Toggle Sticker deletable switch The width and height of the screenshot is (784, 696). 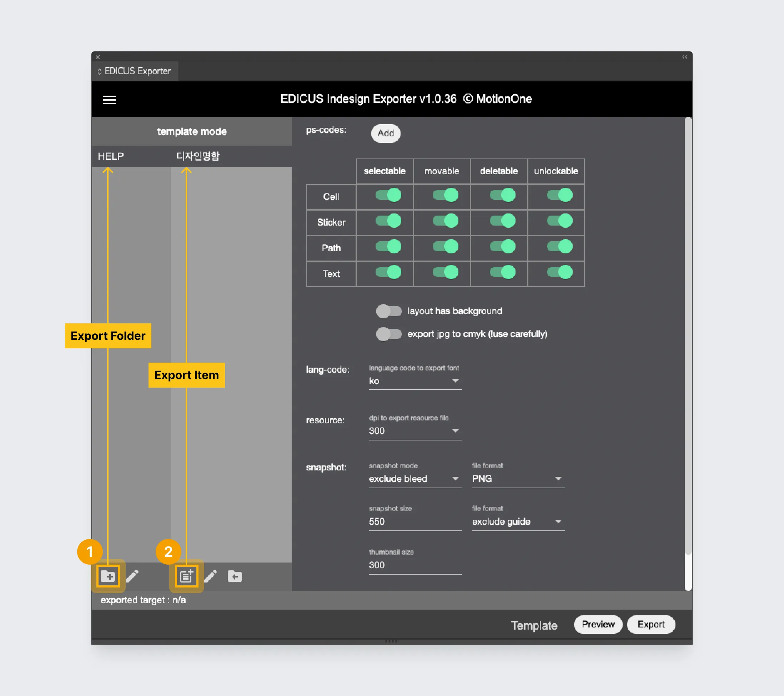pos(502,221)
